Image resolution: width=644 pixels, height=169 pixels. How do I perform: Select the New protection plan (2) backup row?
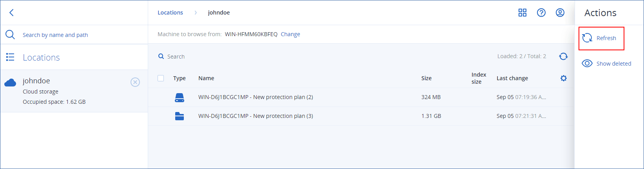coord(256,97)
